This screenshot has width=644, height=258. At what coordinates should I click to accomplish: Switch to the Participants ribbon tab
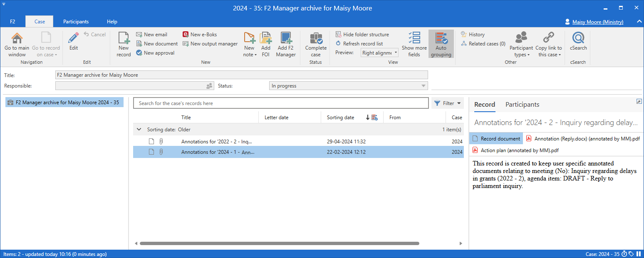pos(76,21)
